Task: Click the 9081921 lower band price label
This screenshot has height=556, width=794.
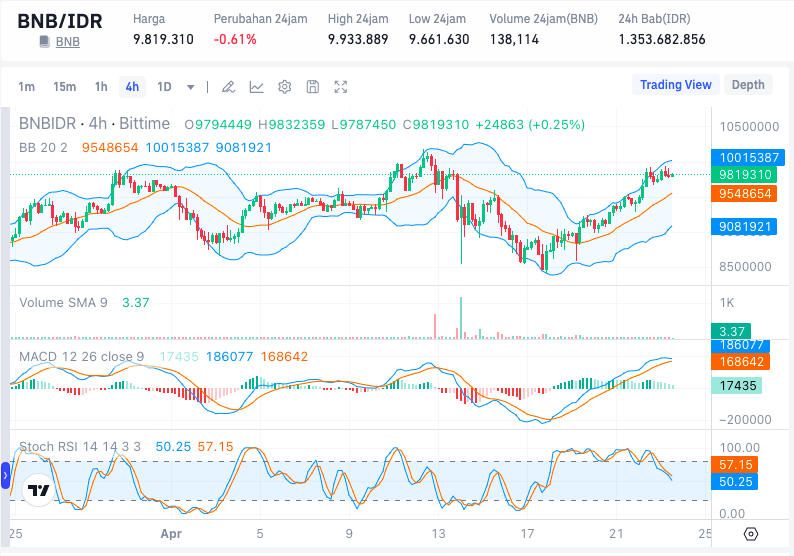Action: [x=744, y=226]
